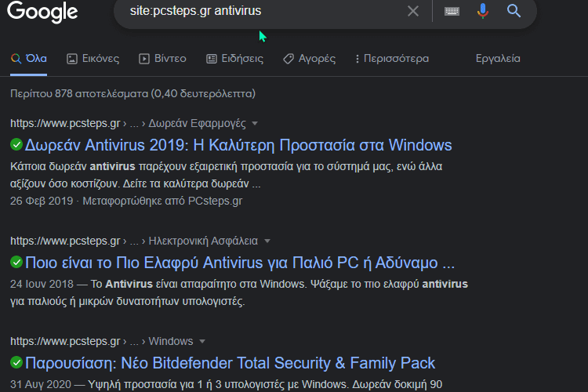Click the Αγορές tag icon

coord(289,59)
